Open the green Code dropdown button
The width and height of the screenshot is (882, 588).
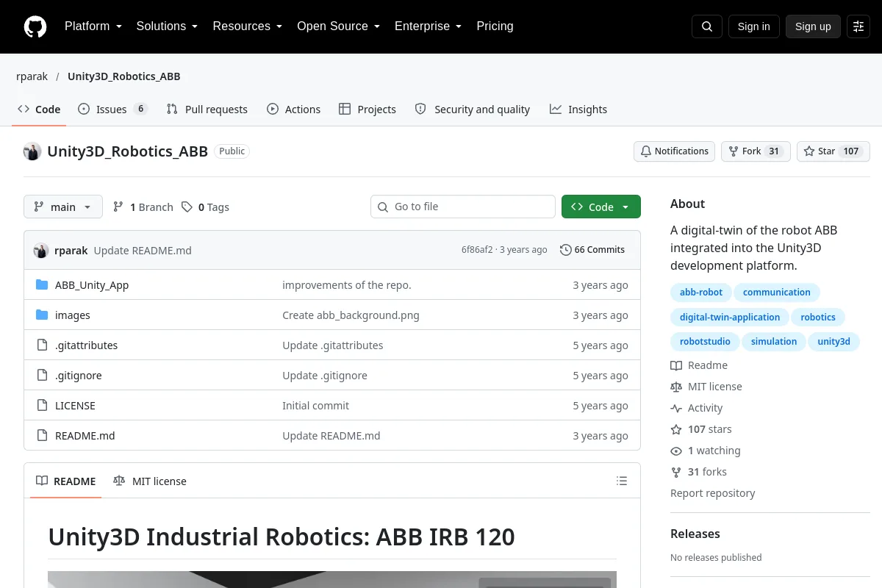point(601,207)
